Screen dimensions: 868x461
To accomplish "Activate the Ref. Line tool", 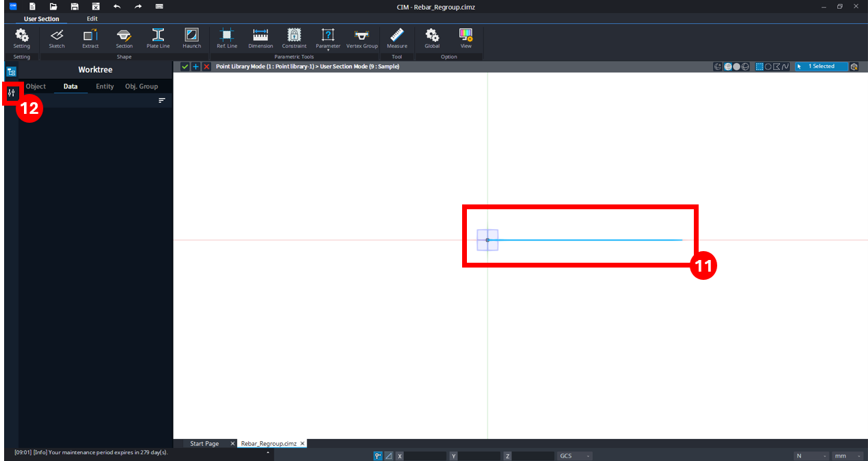I will (227, 38).
